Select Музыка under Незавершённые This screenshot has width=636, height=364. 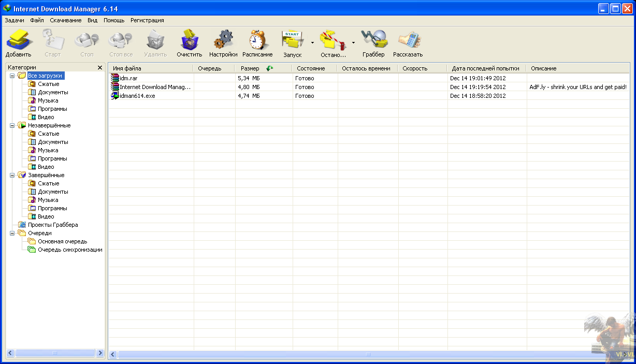point(48,150)
